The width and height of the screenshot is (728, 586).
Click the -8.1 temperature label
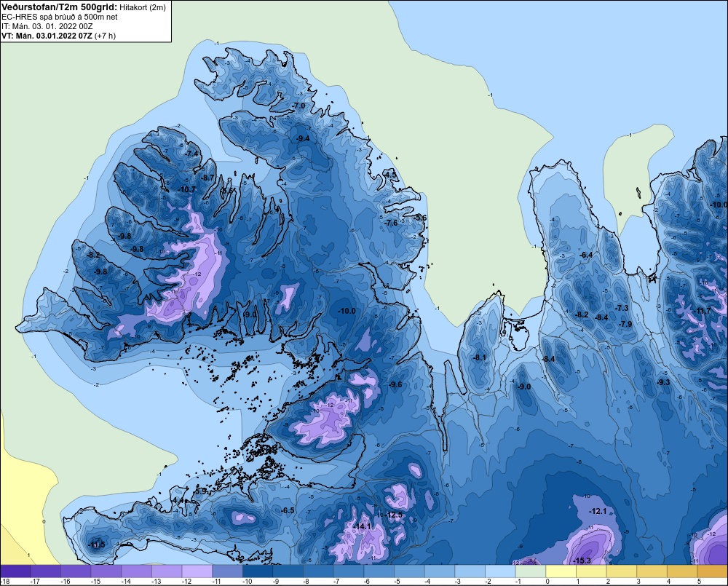click(480, 357)
